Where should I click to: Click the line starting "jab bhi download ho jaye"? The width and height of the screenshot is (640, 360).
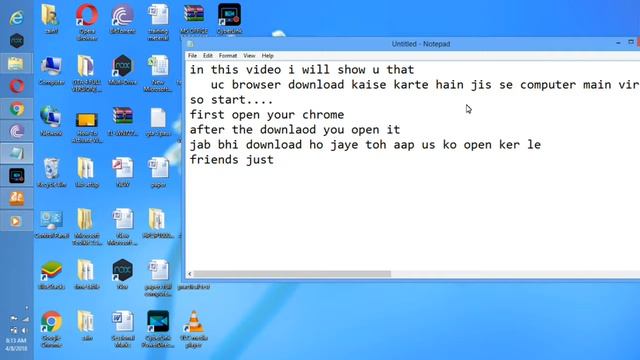[x=365, y=145]
